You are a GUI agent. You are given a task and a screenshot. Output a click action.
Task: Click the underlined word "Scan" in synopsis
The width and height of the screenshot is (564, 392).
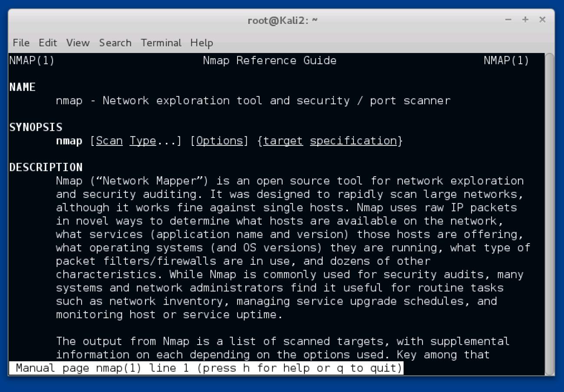(109, 141)
